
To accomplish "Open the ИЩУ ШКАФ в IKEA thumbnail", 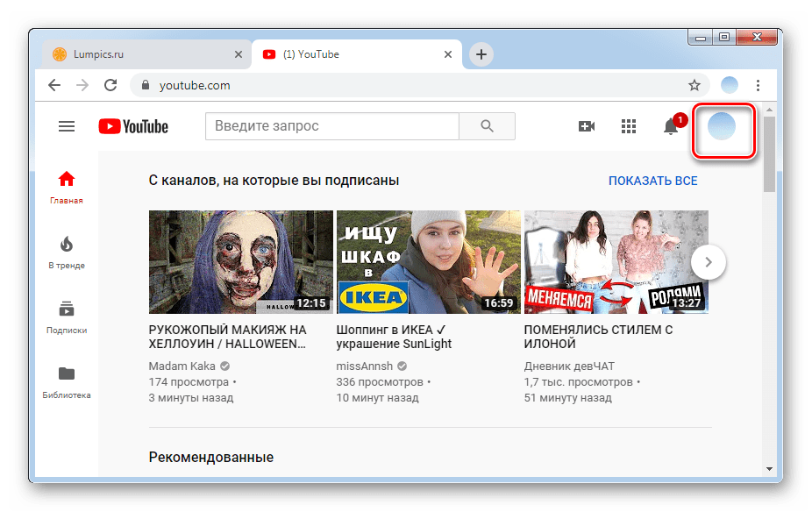I will coord(428,261).
